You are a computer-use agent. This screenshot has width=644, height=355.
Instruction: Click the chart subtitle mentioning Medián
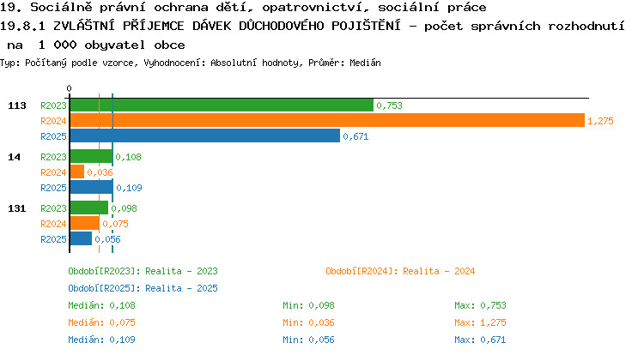191,63
